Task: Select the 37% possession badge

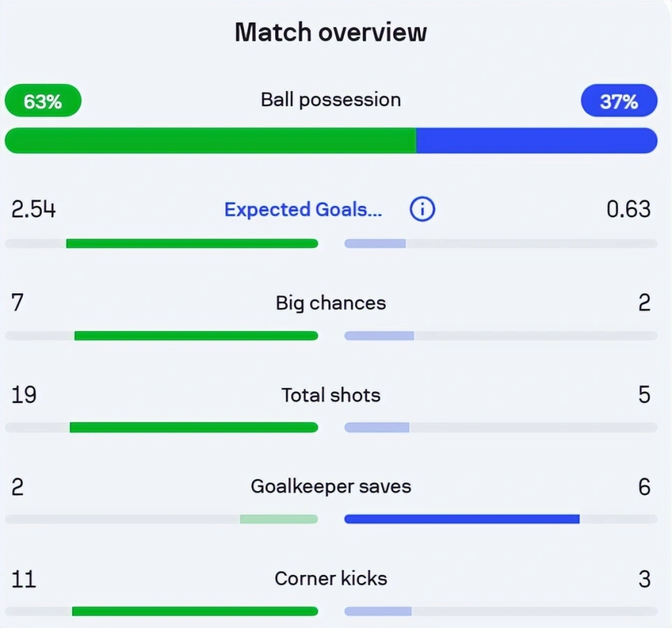Action: (619, 100)
